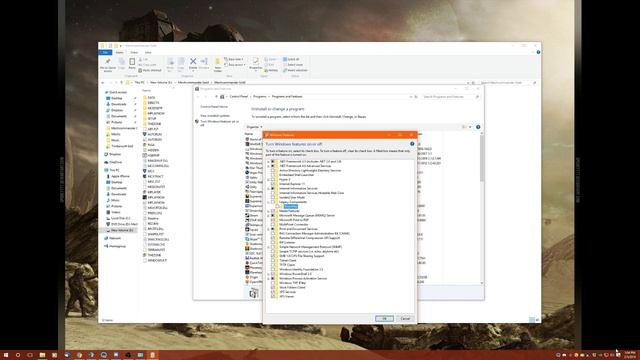640x360 pixels.
Task: Check the DirectPlay checkbox under Legacy Components
Action: 277,207
